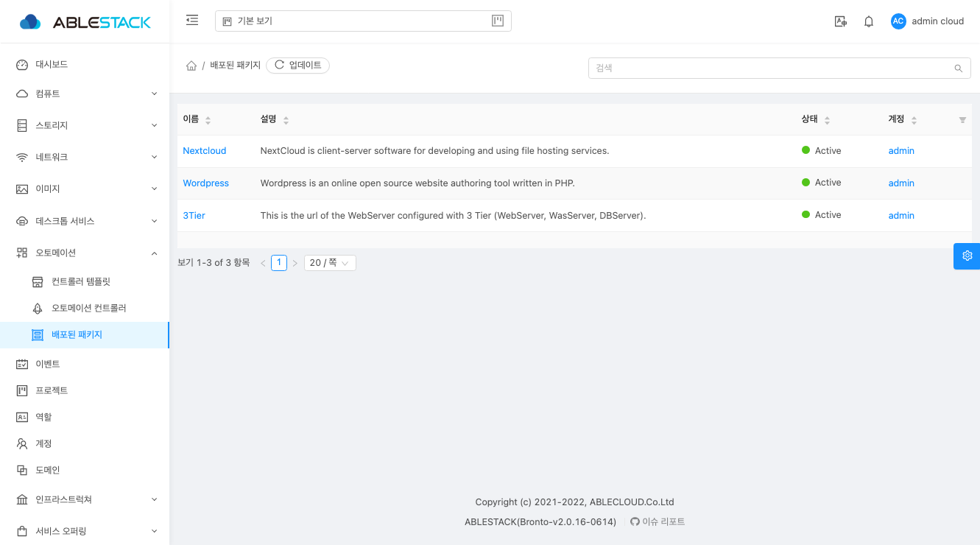The width and height of the screenshot is (980, 545).
Task: Click the roles ID card icon
Action: pyautogui.click(x=22, y=417)
